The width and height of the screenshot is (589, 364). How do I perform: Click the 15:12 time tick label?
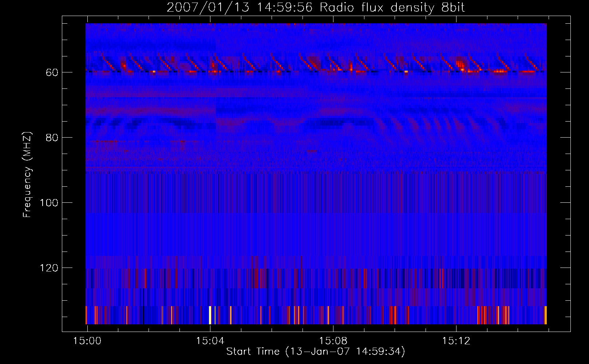pos(456,341)
